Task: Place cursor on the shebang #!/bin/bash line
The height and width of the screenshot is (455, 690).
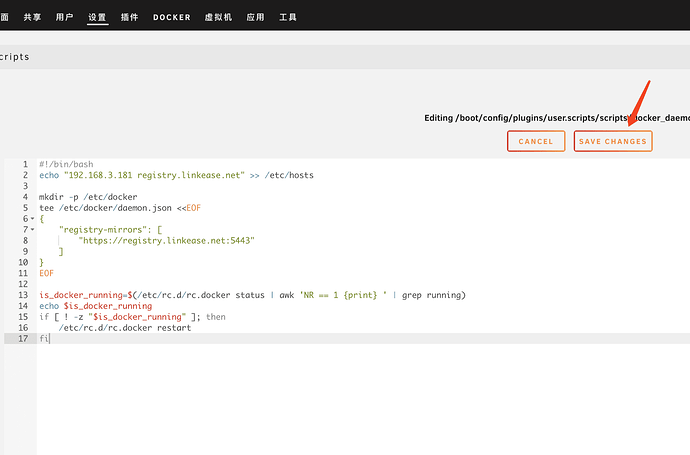Action: [x=69, y=164]
